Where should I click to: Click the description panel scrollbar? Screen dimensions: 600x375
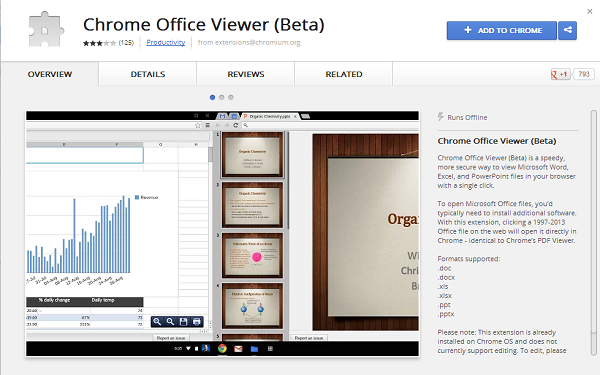tap(593, 233)
